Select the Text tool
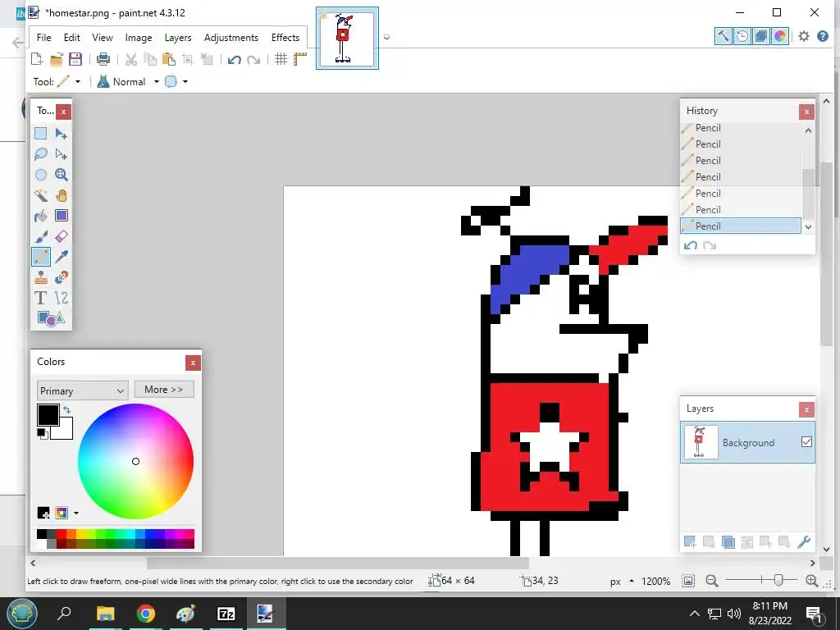The height and width of the screenshot is (630, 840). coord(41,298)
